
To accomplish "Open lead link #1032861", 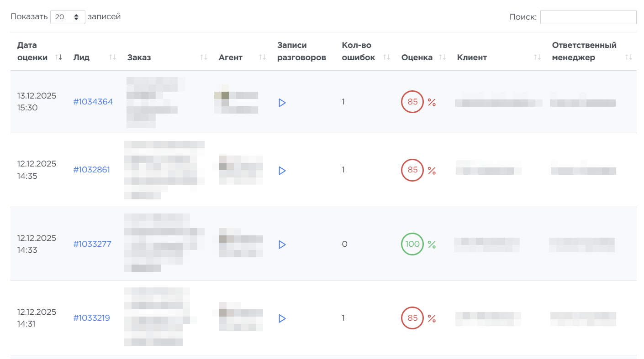I will pos(91,170).
